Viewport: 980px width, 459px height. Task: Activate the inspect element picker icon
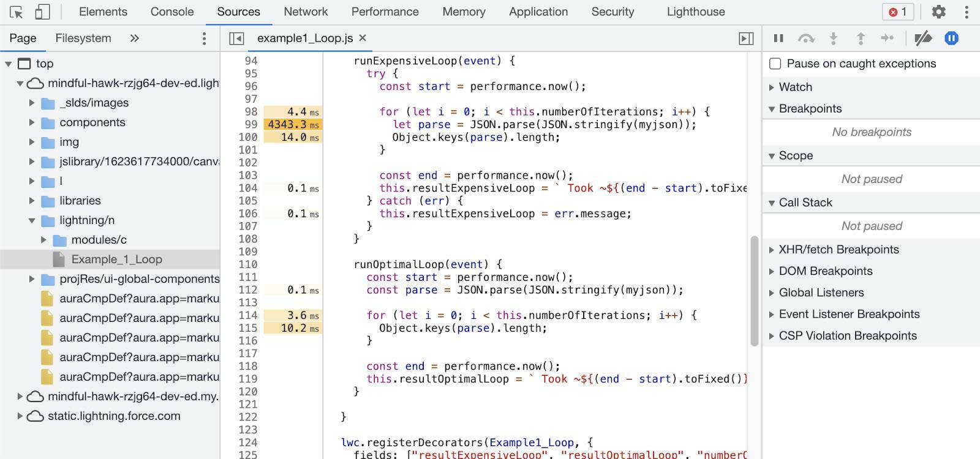(x=17, y=12)
